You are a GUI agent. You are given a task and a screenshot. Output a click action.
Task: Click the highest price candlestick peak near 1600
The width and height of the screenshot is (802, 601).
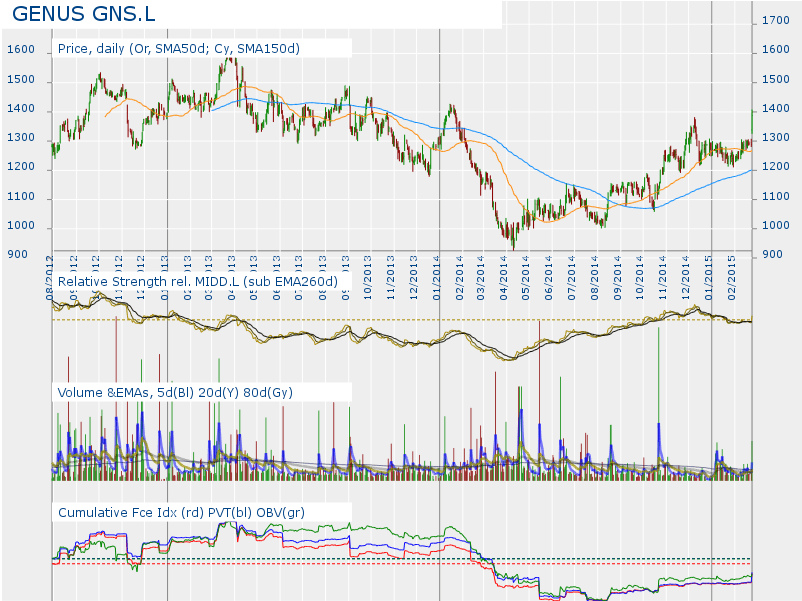[x=231, y=62]
